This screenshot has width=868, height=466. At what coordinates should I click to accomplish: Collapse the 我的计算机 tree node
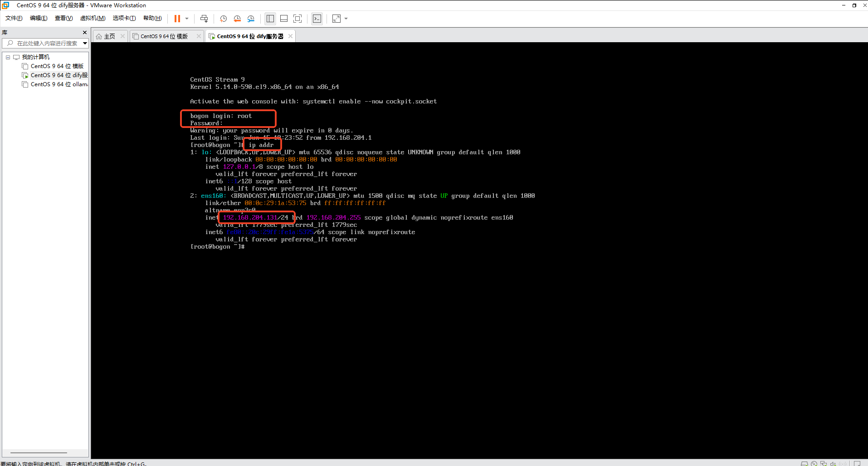click(x=8, y=57)
